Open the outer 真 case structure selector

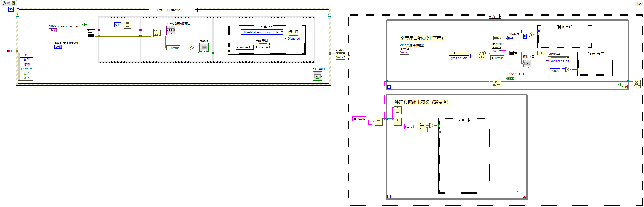[495, 17]
